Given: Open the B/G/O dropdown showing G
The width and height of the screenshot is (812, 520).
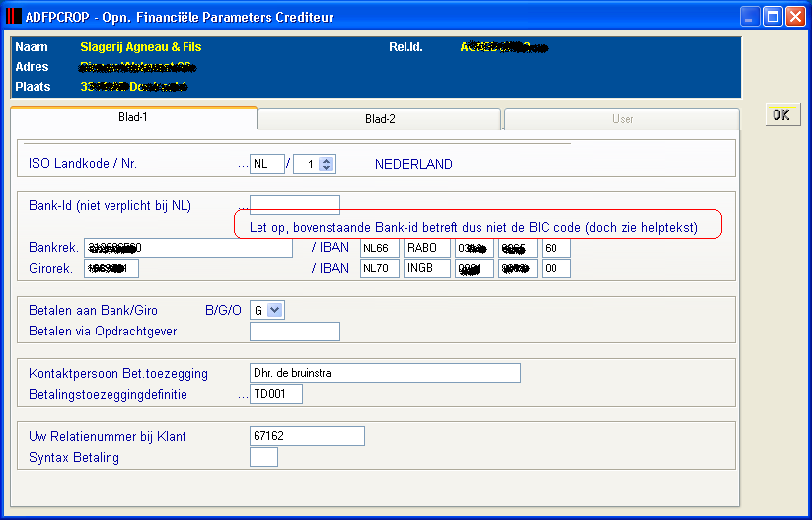Looking at the screenshot, I should point(275,310).
